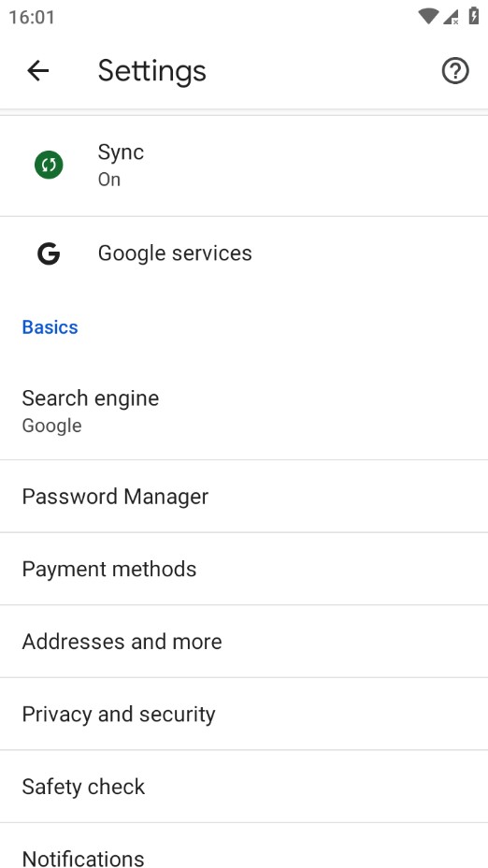Tap the battery charging status icon
The height and width of the screenshot is (868, 488).
pyautogui.click(x=474, y=16)
